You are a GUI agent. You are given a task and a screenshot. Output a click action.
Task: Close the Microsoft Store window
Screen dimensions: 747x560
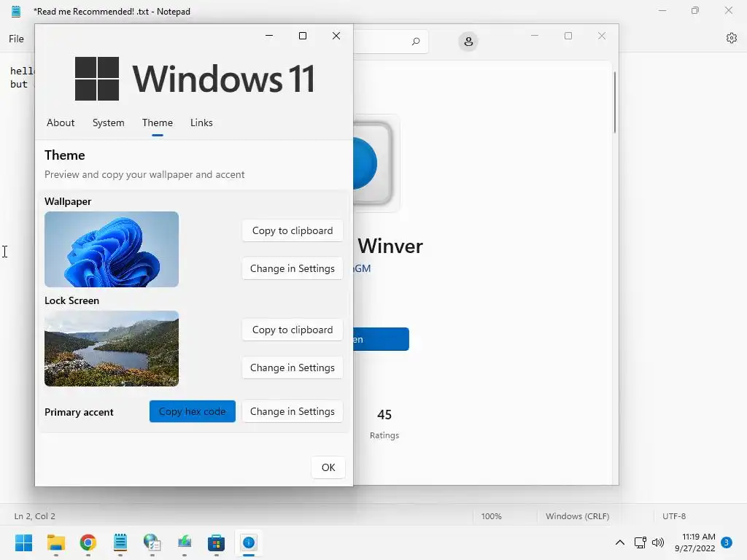(602, 36)
